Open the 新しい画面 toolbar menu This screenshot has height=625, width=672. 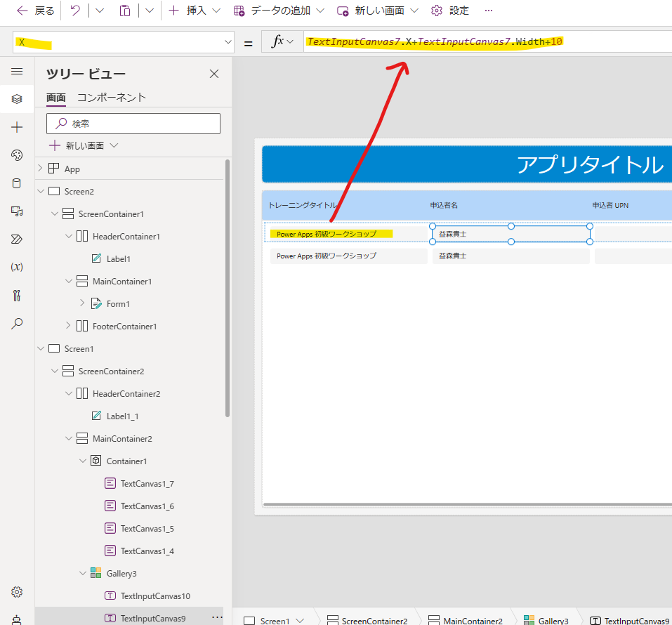[378, 11]
